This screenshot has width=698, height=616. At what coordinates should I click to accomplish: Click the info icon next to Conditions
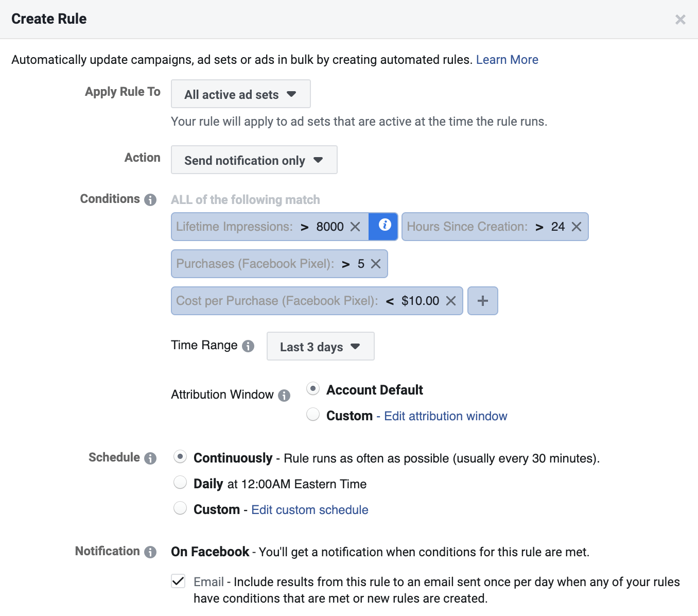(150, 200)
